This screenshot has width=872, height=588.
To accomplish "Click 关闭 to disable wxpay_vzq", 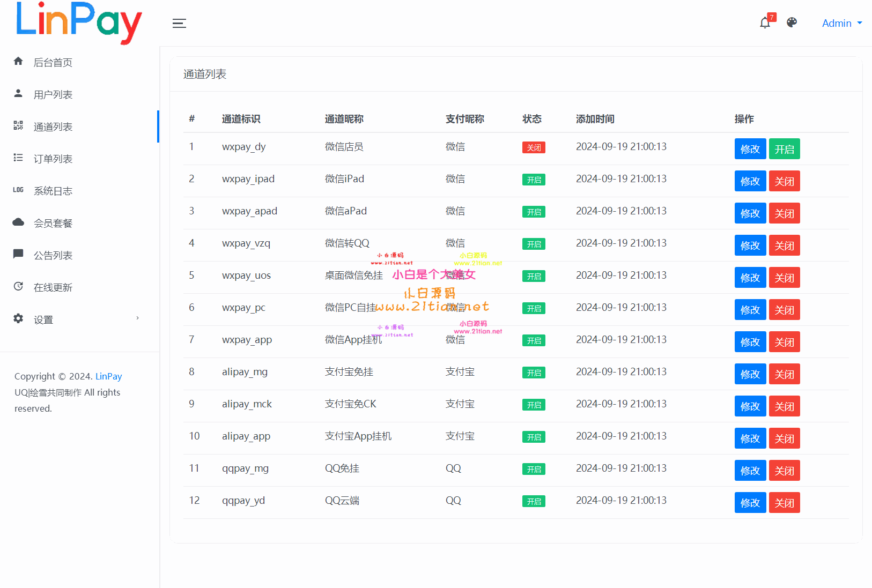I will (784, 245).
